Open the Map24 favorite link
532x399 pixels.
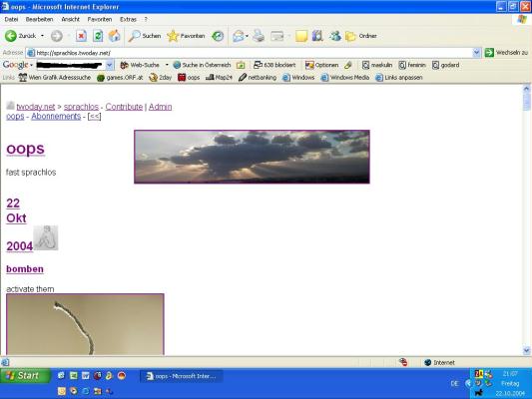(x=220, y=77)
